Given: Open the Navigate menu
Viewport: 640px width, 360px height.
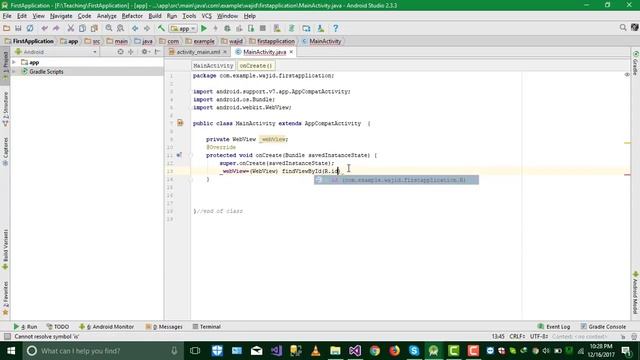Looking at the screenshot, I should (61, 16).
